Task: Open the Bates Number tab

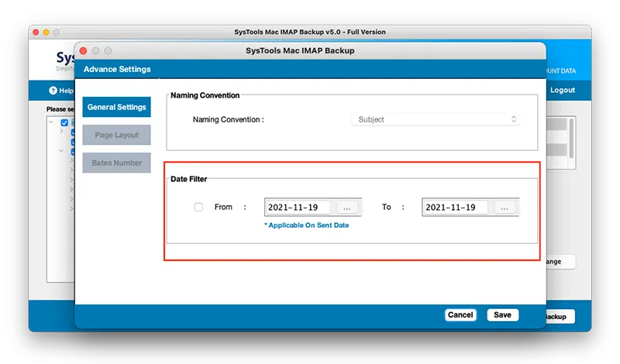Action: (117, 163)
